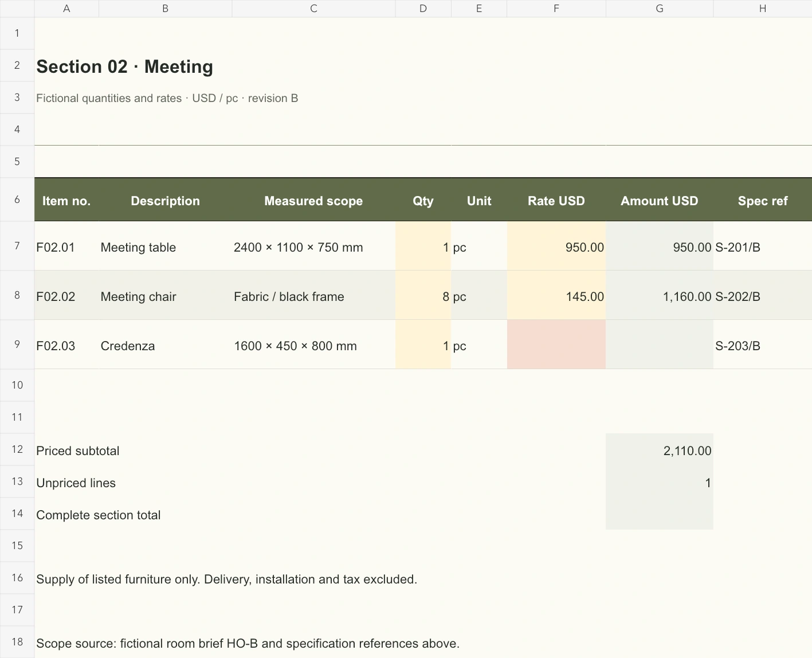This screenshot has width=812, height=658.
Task: Select the Meeting table unit 'pc' cell
Action: 479,246
